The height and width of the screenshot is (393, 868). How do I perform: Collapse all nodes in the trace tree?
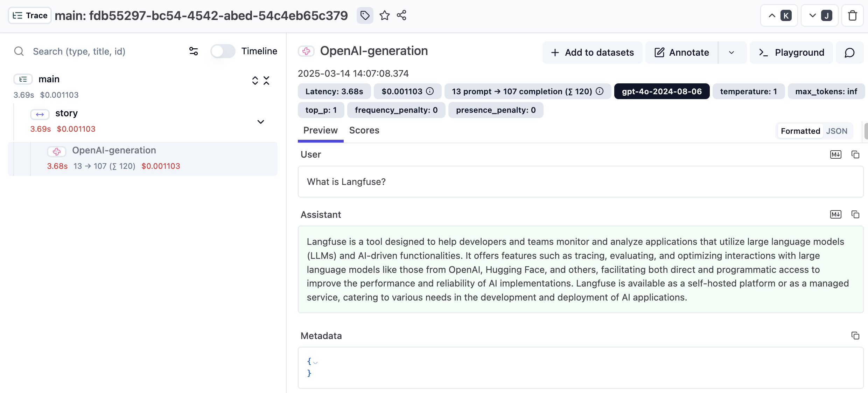(266, 81)
